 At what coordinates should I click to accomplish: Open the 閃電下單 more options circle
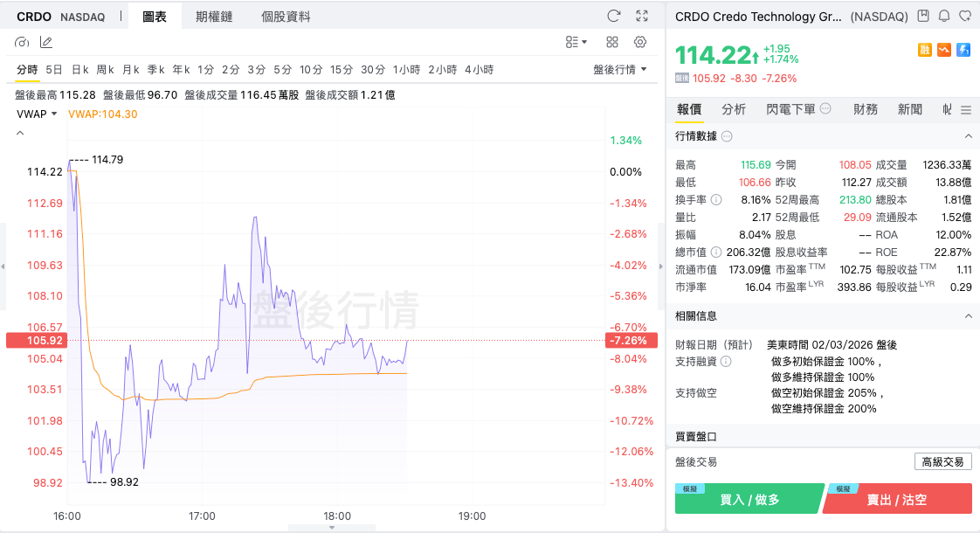coord(825,108)
